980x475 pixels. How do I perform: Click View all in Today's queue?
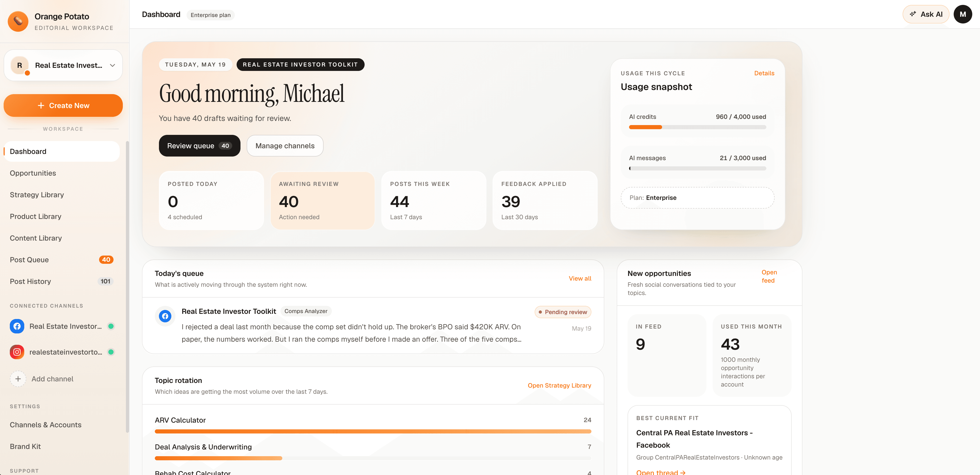coord(580,279)
